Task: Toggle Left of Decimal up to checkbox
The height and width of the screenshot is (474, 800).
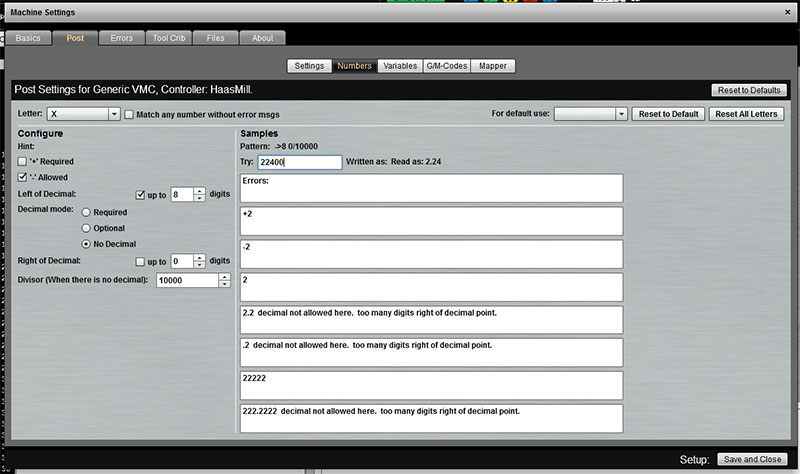Action: 140,195
